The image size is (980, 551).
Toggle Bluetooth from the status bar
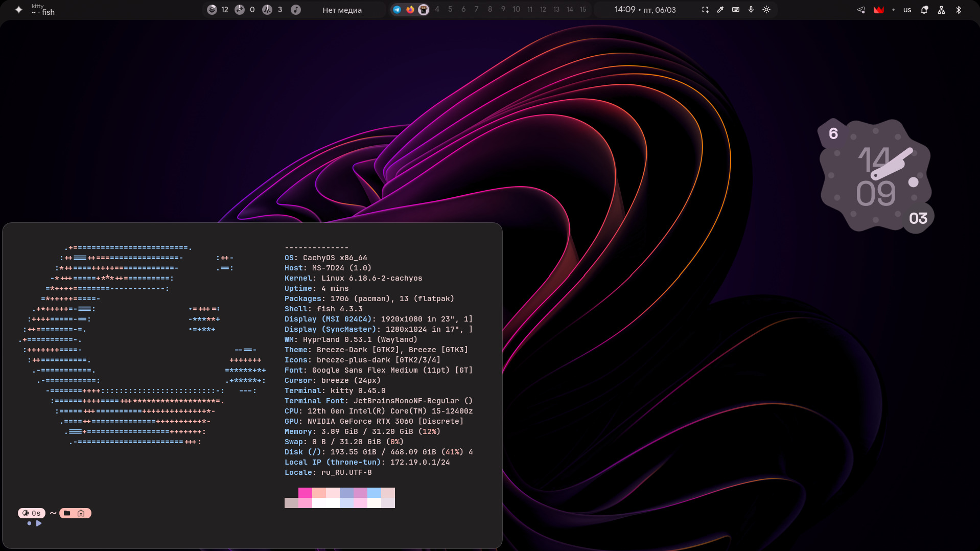click(x=959, y=10)
